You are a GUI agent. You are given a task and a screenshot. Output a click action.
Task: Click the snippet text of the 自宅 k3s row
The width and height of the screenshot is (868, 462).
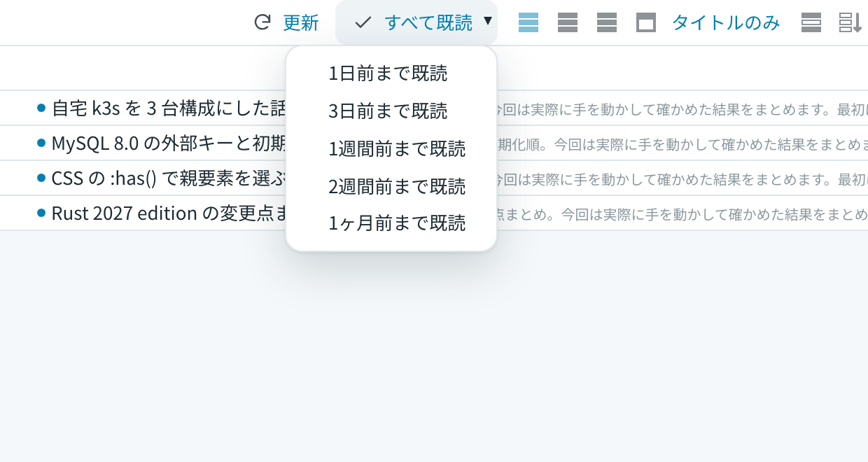682,109
